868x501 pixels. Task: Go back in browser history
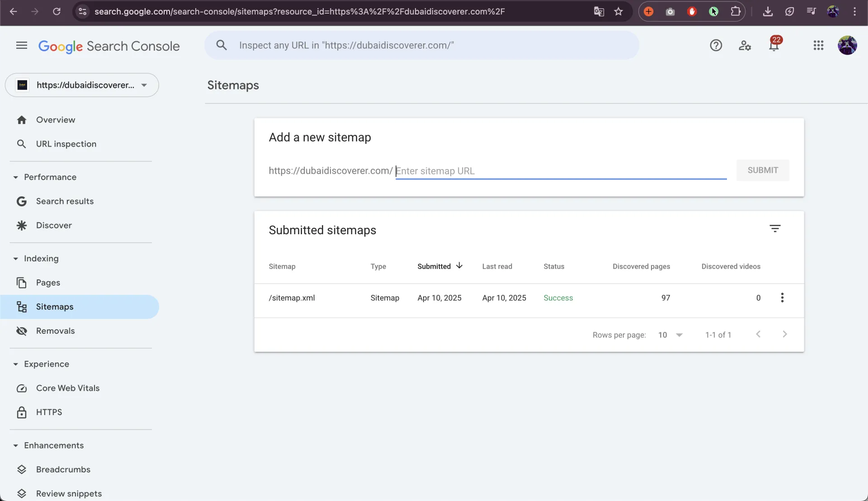coord(14,11)
